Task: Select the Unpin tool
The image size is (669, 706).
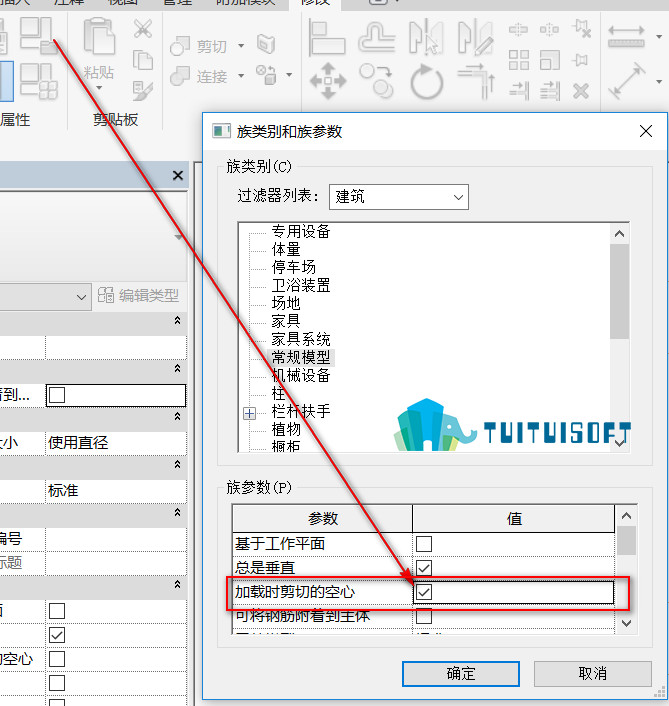Action: (582, 29)
